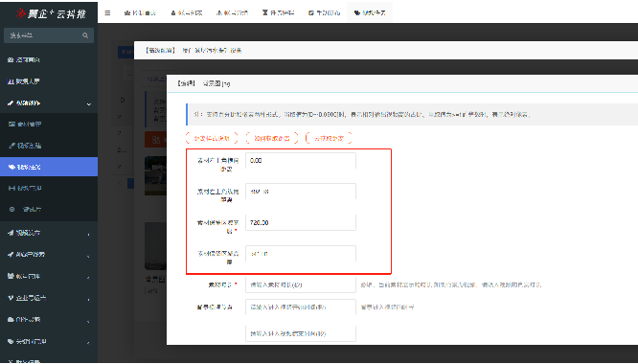Click the required 素材时长 placeholder input field
Screen dimensions: 638x364
point(301,284)
